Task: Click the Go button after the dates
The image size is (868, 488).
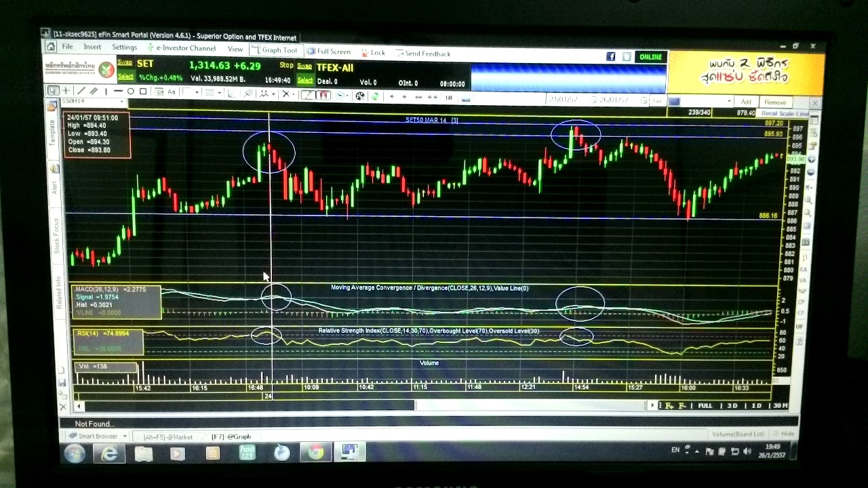Action: click(x=656, y=101)
